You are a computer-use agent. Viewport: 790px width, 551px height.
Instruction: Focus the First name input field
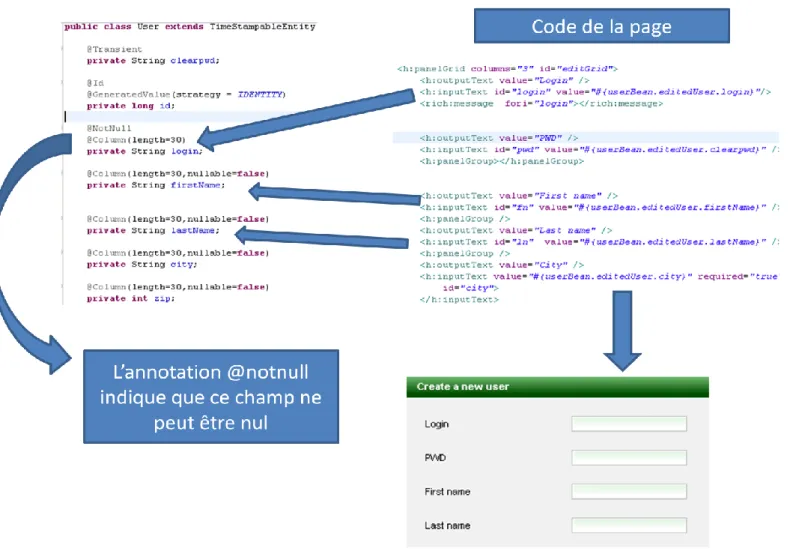629,491
